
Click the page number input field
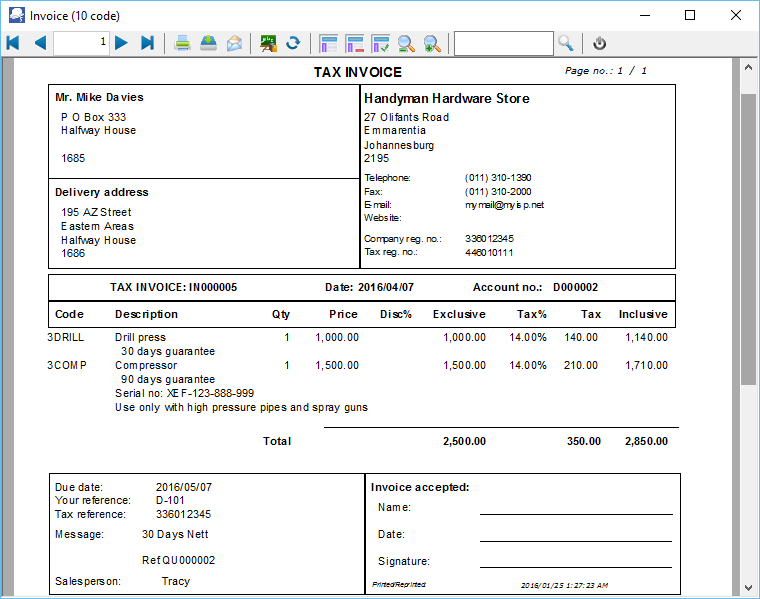[x=81, y=43]
